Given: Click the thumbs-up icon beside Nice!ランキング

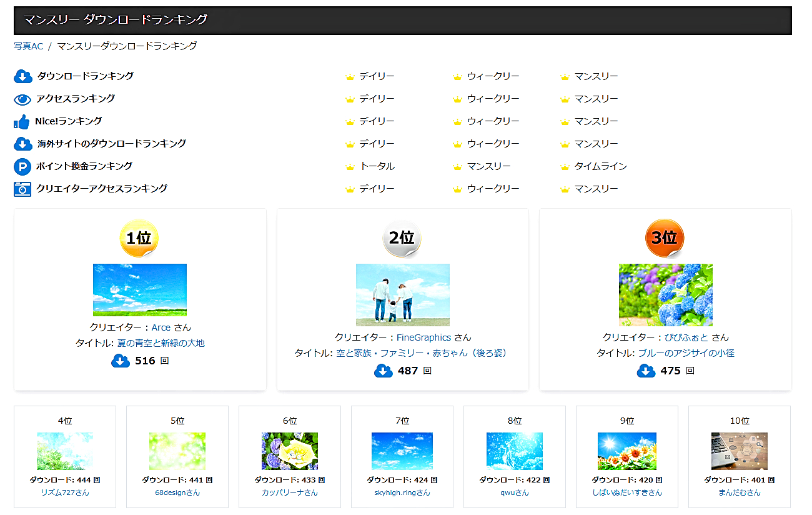Looking at the screenshot, I should 22,121.
